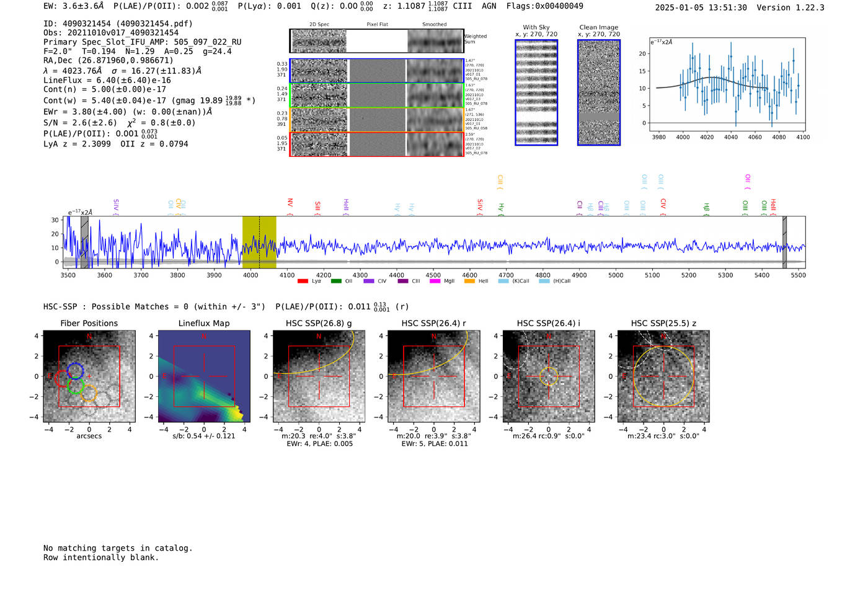Image resolution: width=868 pixels, height=591 pixels.
Task: Open the HSC SSP(26.4) r image
Action: coord(433,376)
